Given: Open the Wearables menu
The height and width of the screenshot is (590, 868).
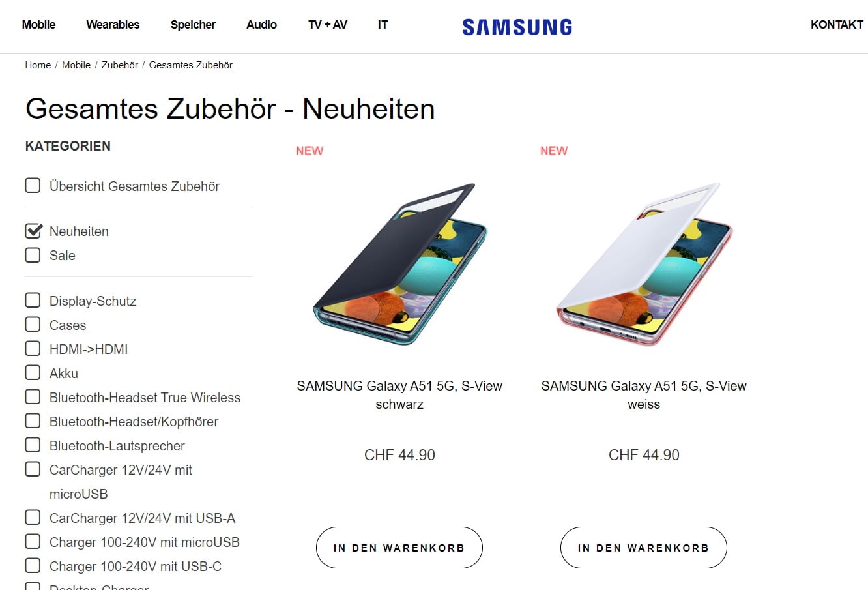Looking at the screenshot, I should tap(113, 25).
